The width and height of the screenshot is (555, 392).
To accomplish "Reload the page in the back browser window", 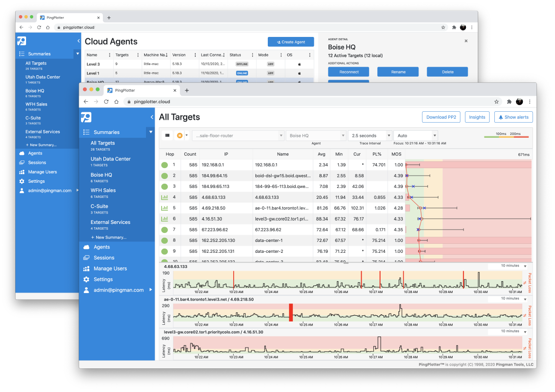I will pyautogui.click(x=39, y=27).
